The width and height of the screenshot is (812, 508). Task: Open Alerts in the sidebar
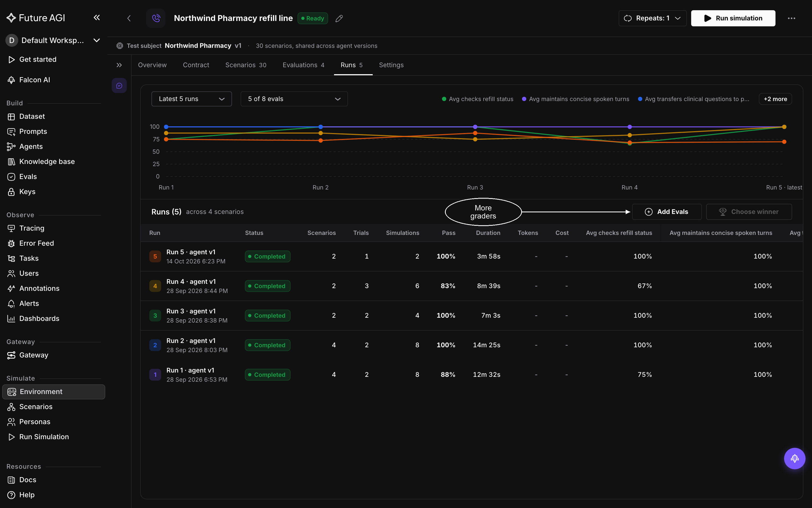[29, 303]
